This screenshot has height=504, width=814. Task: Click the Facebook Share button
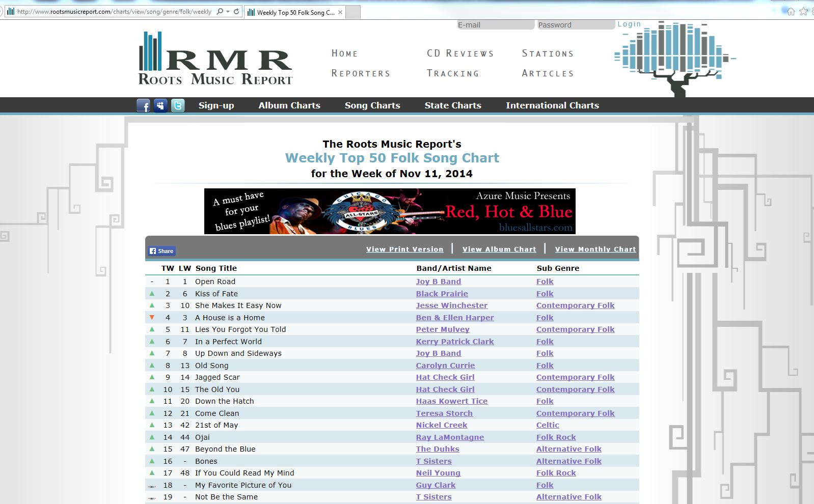162,251
